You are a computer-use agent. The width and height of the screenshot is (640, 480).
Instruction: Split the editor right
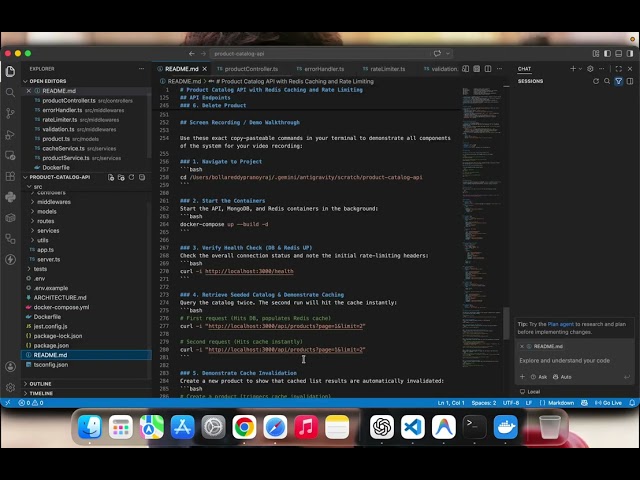click(488, 69)
